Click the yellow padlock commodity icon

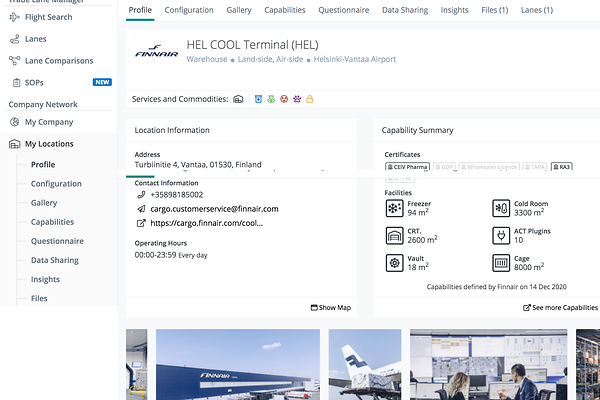310,99
